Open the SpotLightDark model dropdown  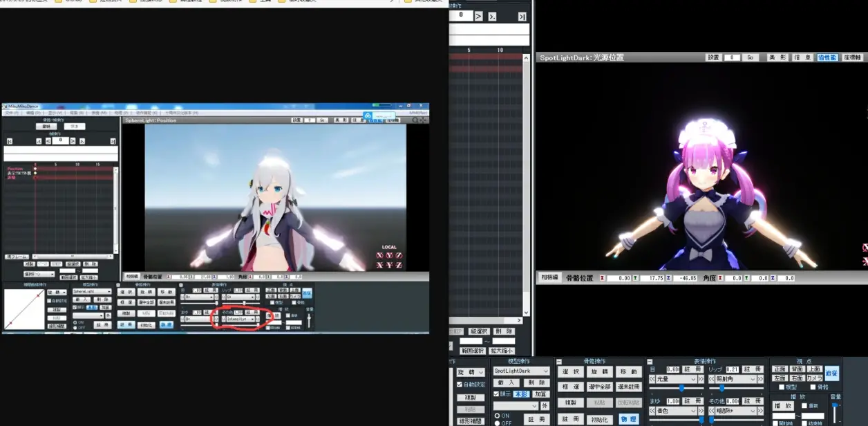(522, 371)
